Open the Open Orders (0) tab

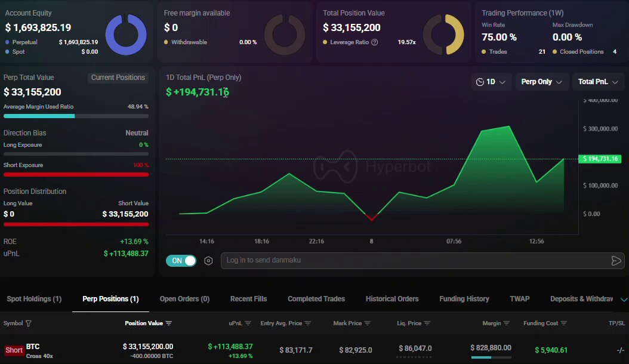184,299
